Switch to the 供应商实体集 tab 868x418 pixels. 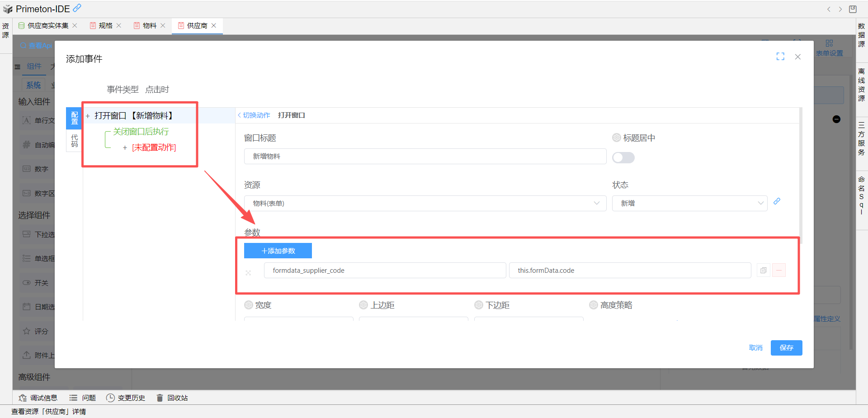(48, 26)
